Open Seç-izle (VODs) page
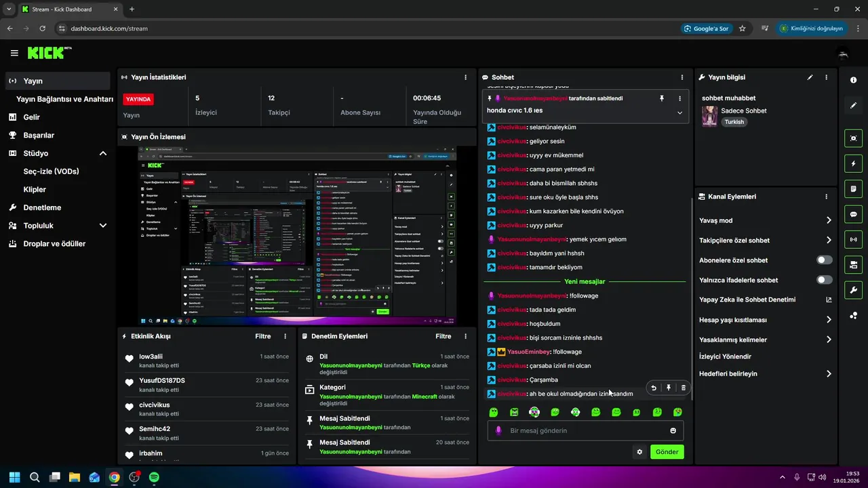This screenshot has height=488, width=868. 52,171
